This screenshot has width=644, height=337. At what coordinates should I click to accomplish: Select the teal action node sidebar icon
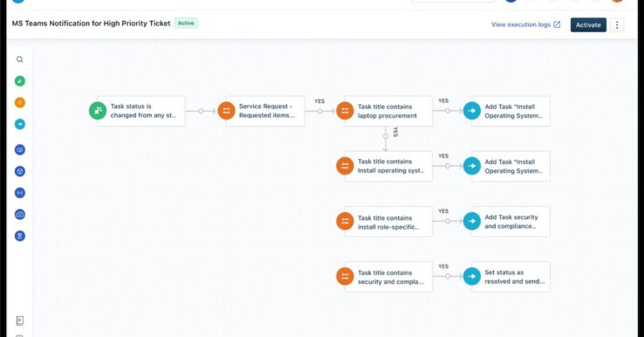pyautogui.click(x=20, y=124)
